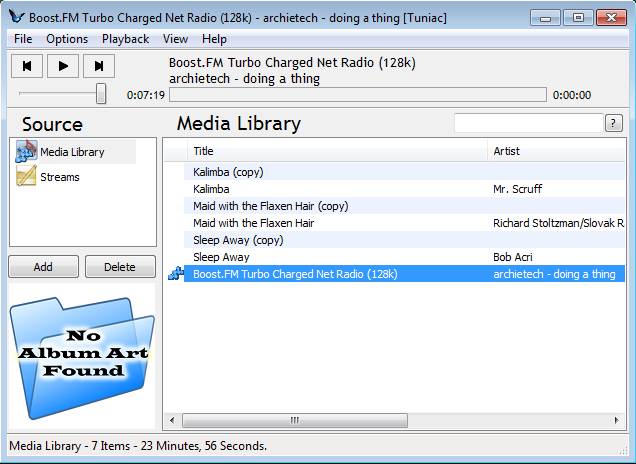
Task: Open the Options menu
Action: 67,39
